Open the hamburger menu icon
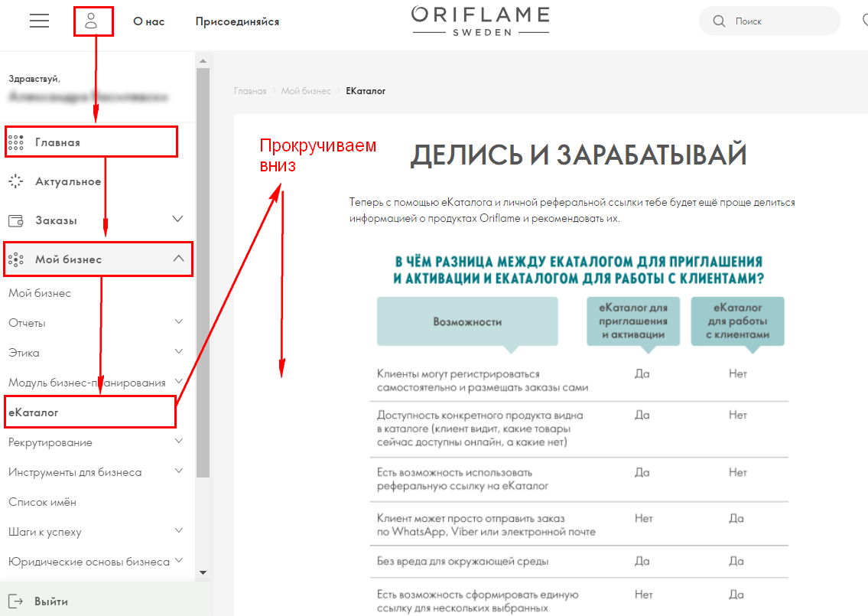868x616 pixels. click(x=39, y=21)
